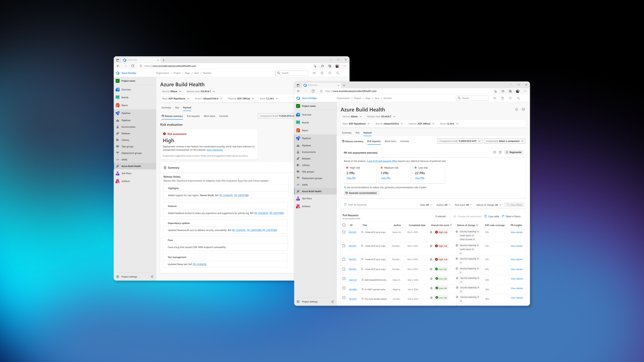This screenshot has width=644, height=362.
Task: Expand the Comparison build dropdown
Action: point(460,141)
